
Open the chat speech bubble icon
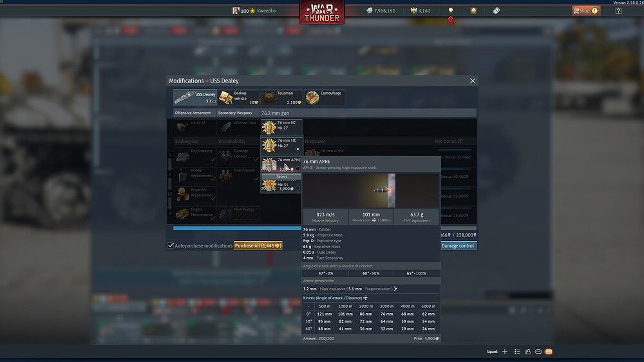pyautogui.click(x=538, y=352)
